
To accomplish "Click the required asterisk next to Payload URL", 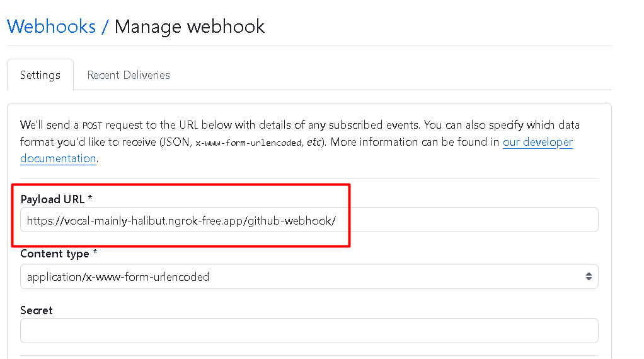I will pos(90,199).
